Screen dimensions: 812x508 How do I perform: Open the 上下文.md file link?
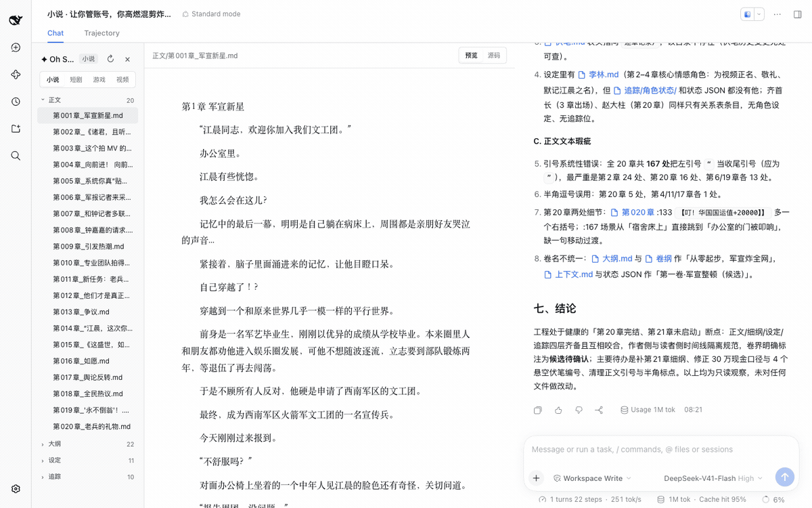[x=568, y=274]
